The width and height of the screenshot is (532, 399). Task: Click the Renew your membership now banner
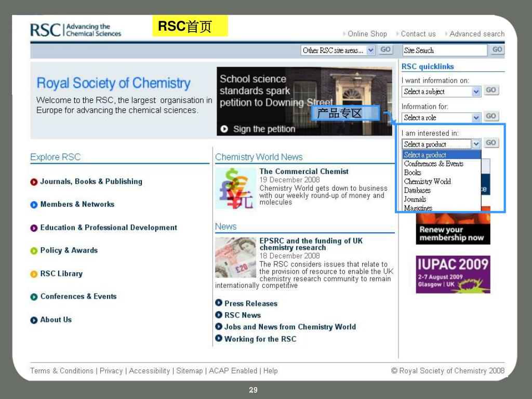pyautogui.click(x=453, y=228)
